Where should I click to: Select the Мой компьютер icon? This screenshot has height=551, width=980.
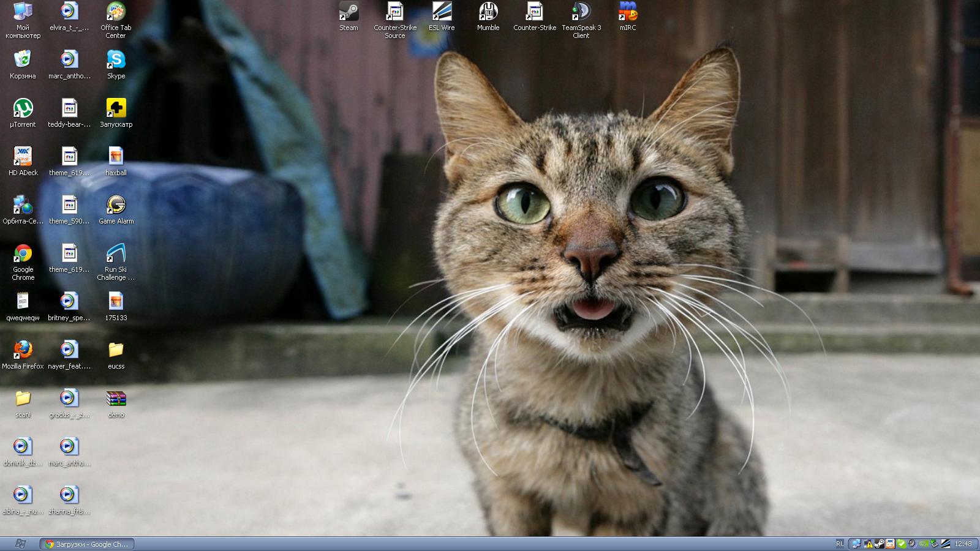(x=23, y=12)
